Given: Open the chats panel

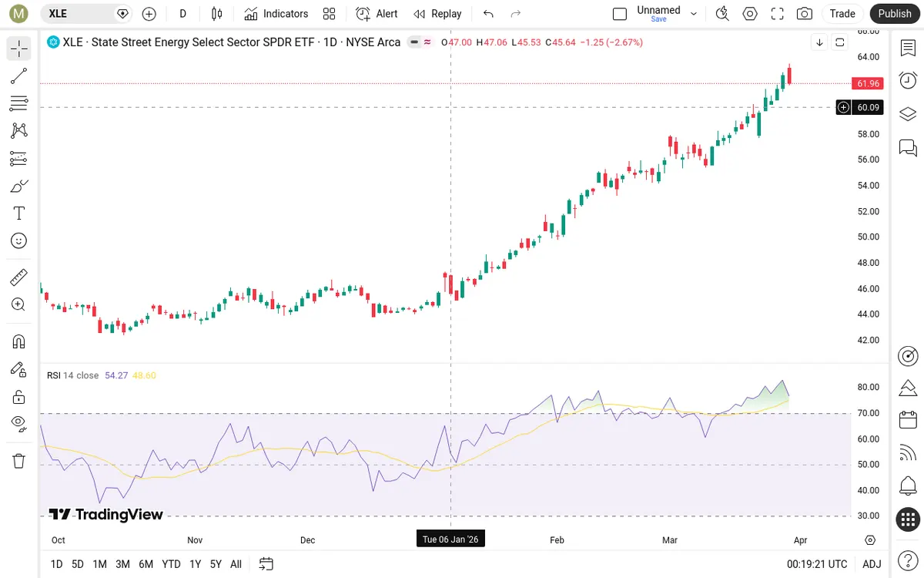Looking at the screenshot, I should point(908,147).
